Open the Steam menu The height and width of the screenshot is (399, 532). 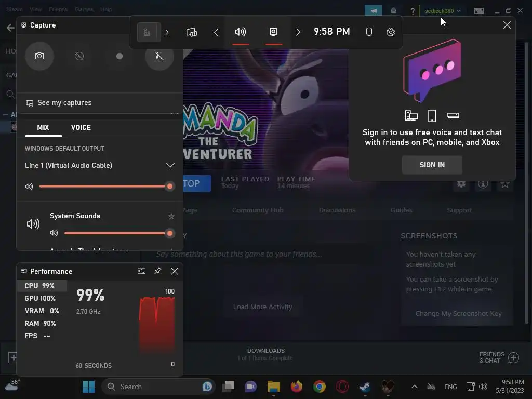15,9
